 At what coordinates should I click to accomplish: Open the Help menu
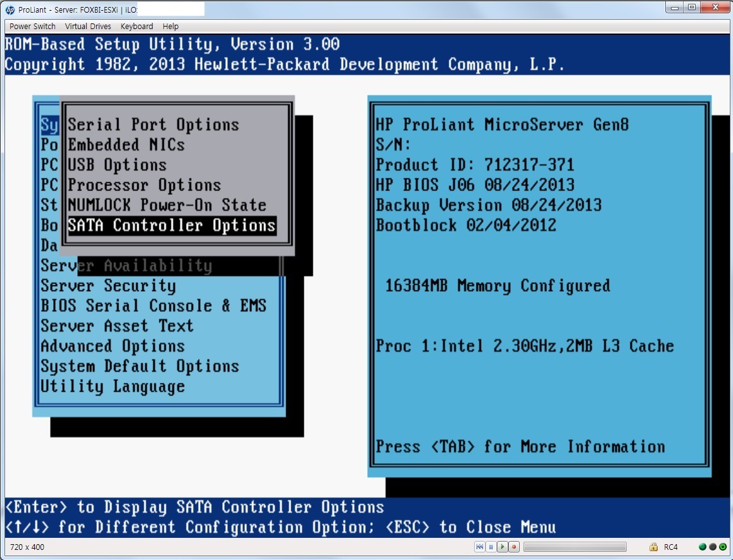pyautogui.click(x=171, y=26)
